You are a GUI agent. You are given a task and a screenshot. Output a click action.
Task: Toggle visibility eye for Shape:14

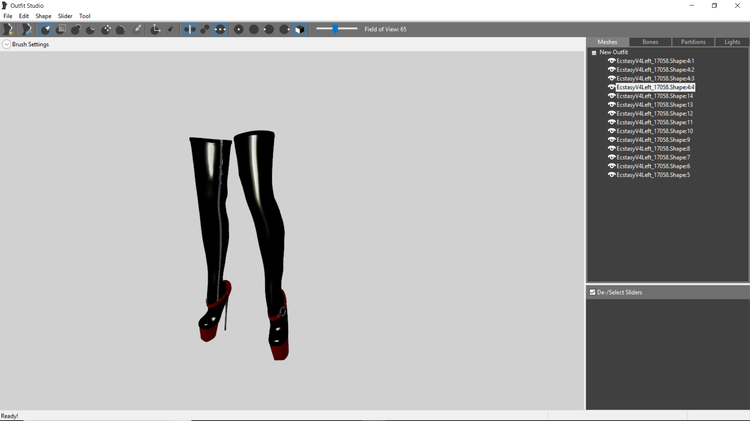(x=611, y=96)
